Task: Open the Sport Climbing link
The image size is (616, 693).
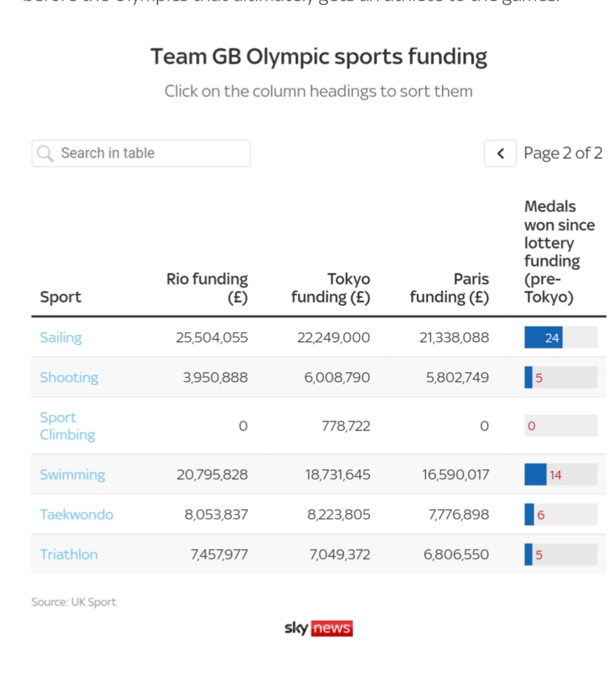Action: click(x=67, y=426)
